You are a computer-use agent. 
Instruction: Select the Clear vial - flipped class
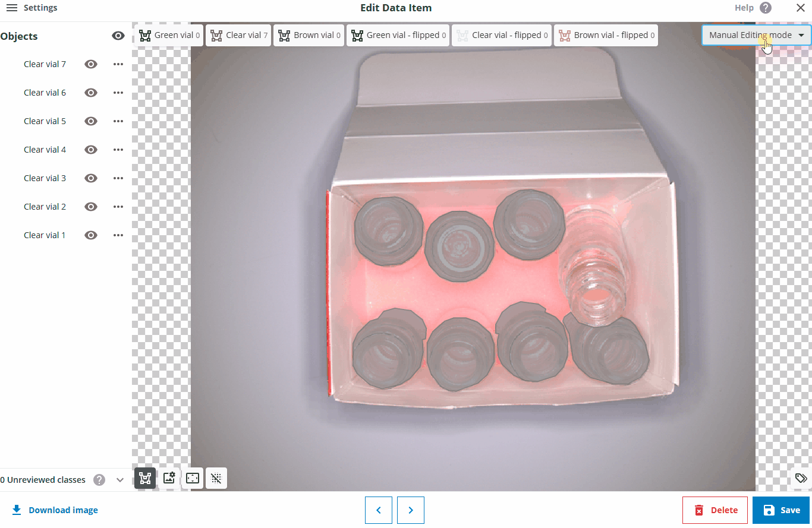(502, 35)
